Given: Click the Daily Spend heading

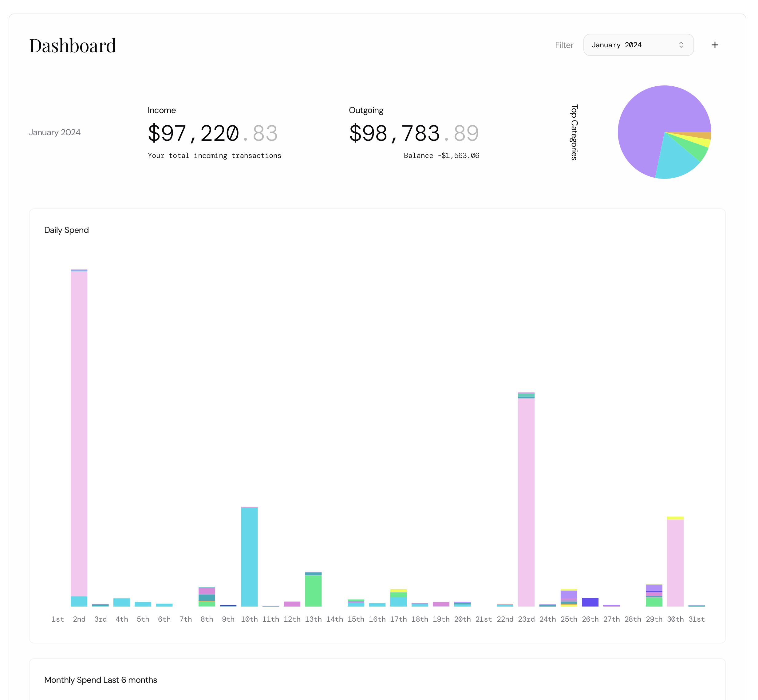Looking at the screenshot, I should [x=67, y=230].
